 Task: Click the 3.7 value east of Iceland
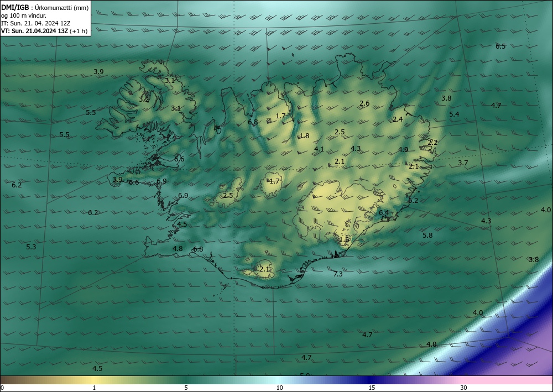463,163
